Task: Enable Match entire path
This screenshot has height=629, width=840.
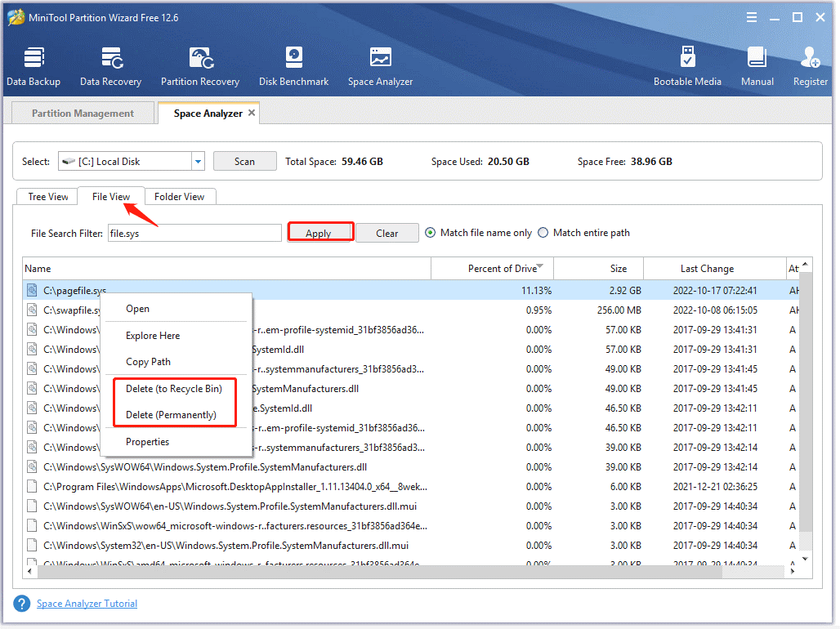Action: pos(543,232)
